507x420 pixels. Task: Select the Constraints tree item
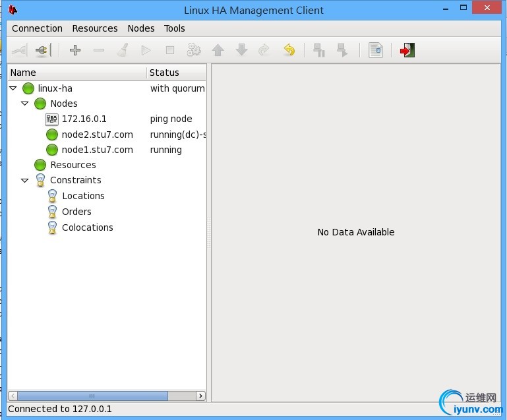76,180
